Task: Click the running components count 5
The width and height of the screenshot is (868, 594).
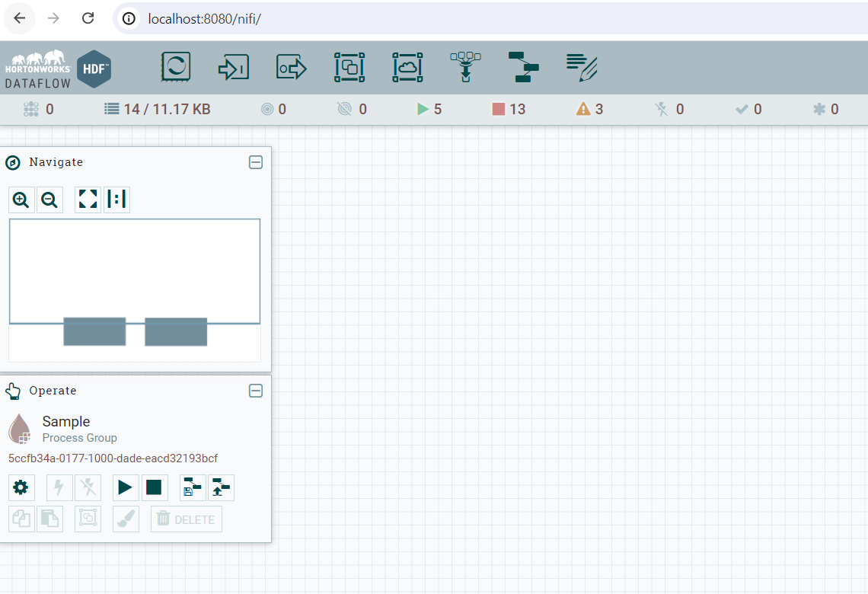Action: pyautogui.click(x=429, y=109)
